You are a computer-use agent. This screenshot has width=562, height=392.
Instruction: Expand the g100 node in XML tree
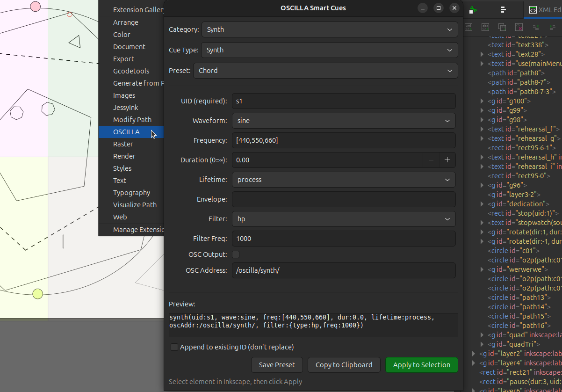(482, 101)
